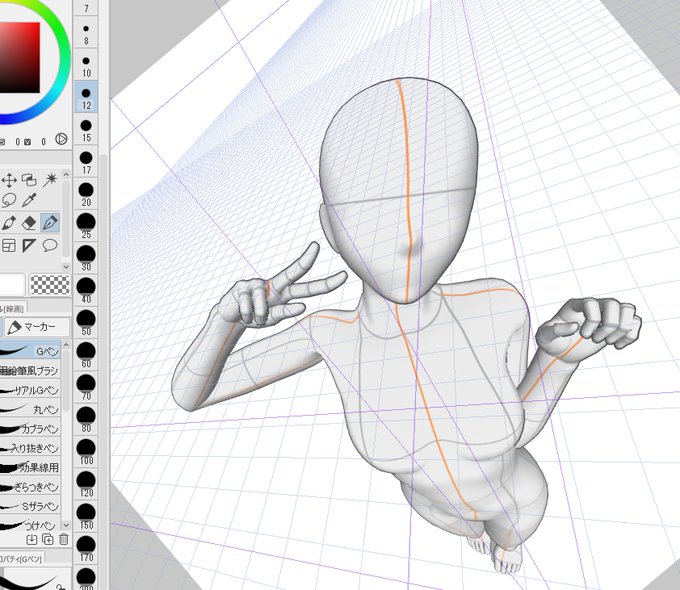Select the ざらつきペン sub tool
The image size is (680, 590).
[x=30, y=487]
